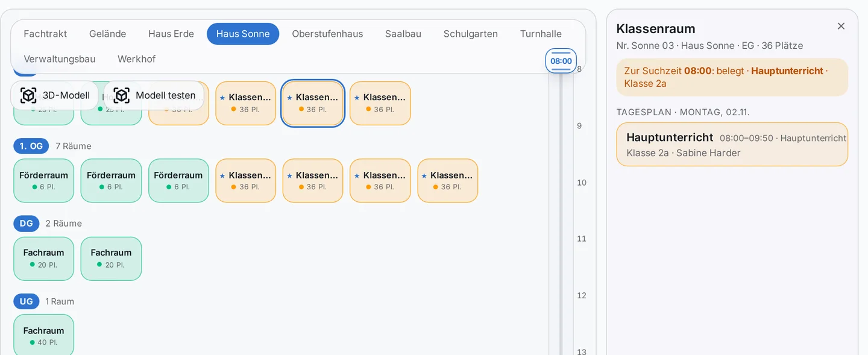The height and width of the screenshot is (355, 868).
Task: Click the UG floor badge
Action: tap(27, 301)
